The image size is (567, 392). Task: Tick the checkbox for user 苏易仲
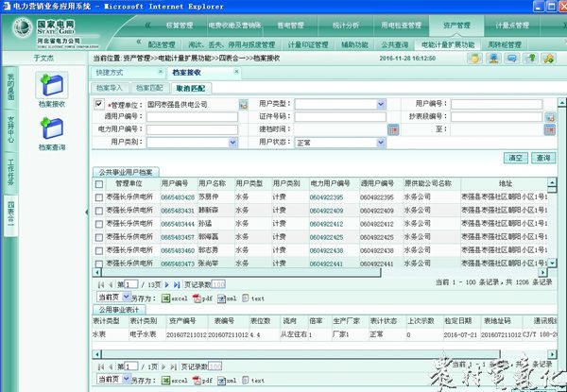(x=99, y=196)
